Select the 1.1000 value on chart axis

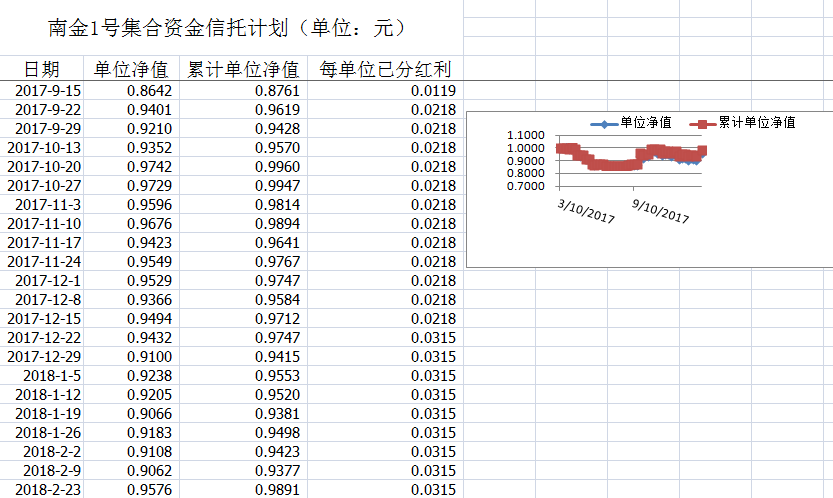click(526, 135)
